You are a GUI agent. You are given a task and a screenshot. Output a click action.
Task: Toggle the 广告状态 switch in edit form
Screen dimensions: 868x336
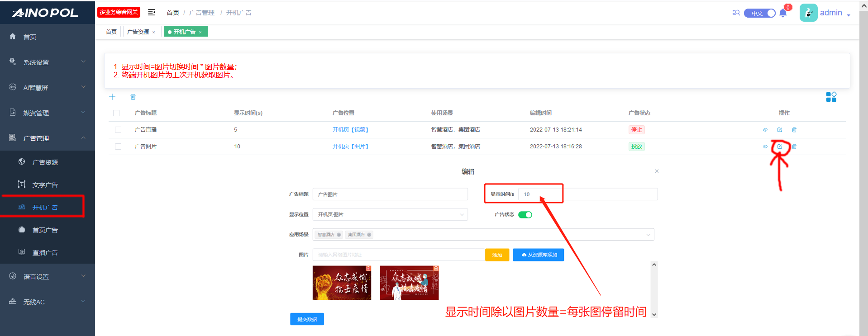[525, 215]
